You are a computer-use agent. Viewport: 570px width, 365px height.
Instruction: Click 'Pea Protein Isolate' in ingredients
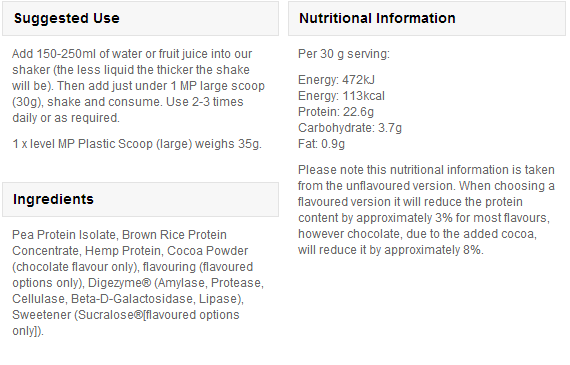click(x=64, y=234)
